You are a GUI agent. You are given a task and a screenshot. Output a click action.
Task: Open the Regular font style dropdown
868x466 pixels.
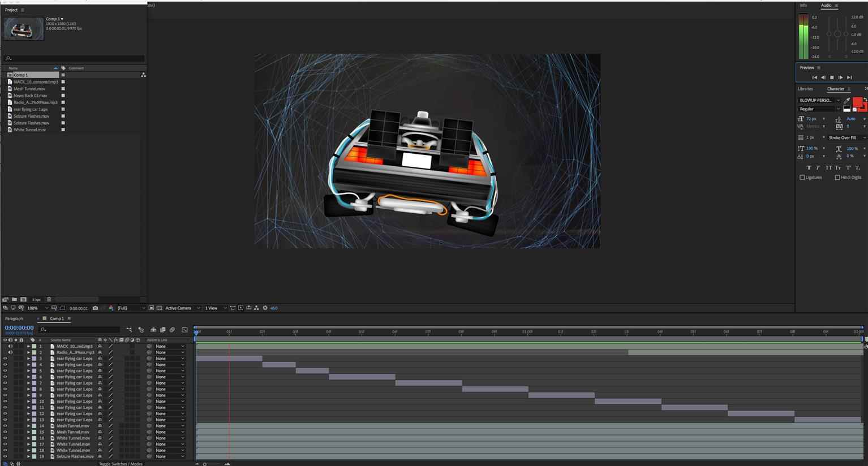[819, 109]
